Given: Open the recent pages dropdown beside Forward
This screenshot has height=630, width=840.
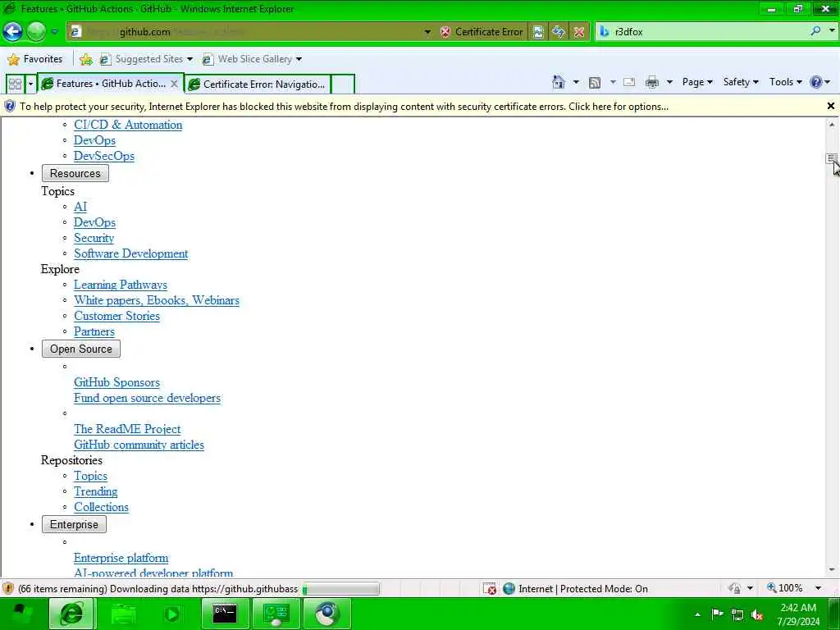Looking at the screenshot, I should pos(55,32).
